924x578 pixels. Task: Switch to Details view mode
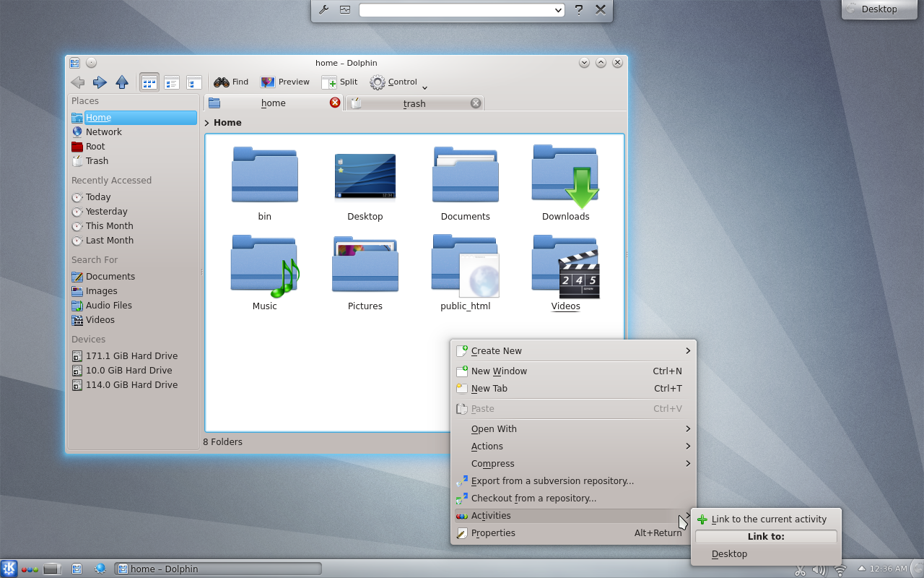pyautogui.click(x=171, y=82)
